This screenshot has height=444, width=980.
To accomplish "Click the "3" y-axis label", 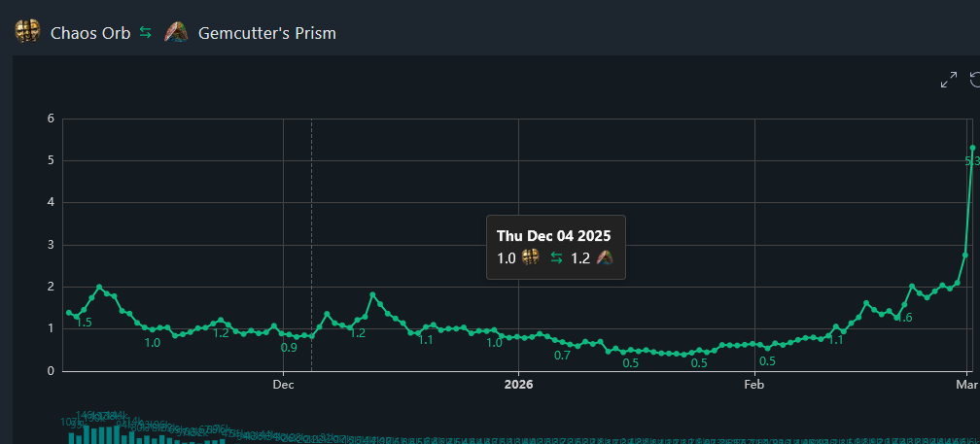I will [x=51, y=245].
